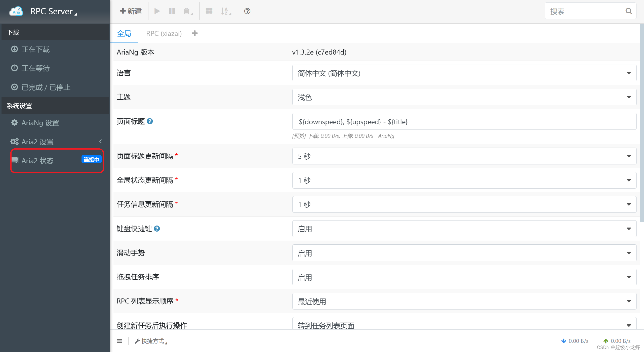
Task: Start selected tasks with play icon
Action: (157, 11)
